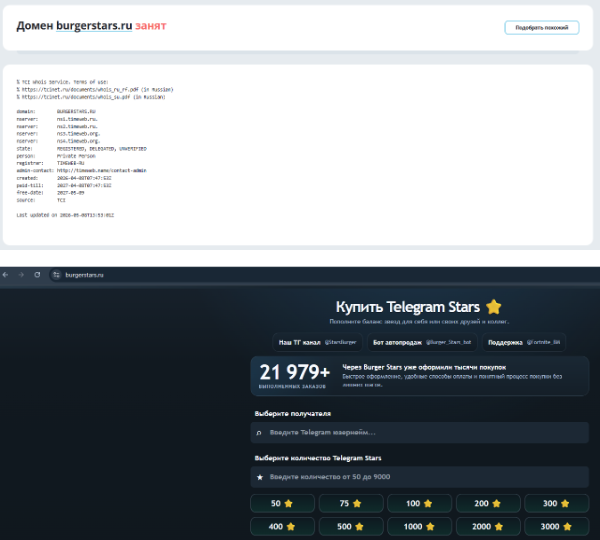Select the 100 stars preset
The image size is (600, 540).
419,503
